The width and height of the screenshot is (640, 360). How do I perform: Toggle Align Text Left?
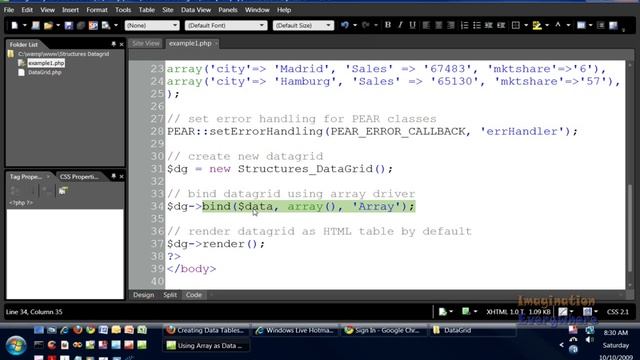(x=426, y=25)
